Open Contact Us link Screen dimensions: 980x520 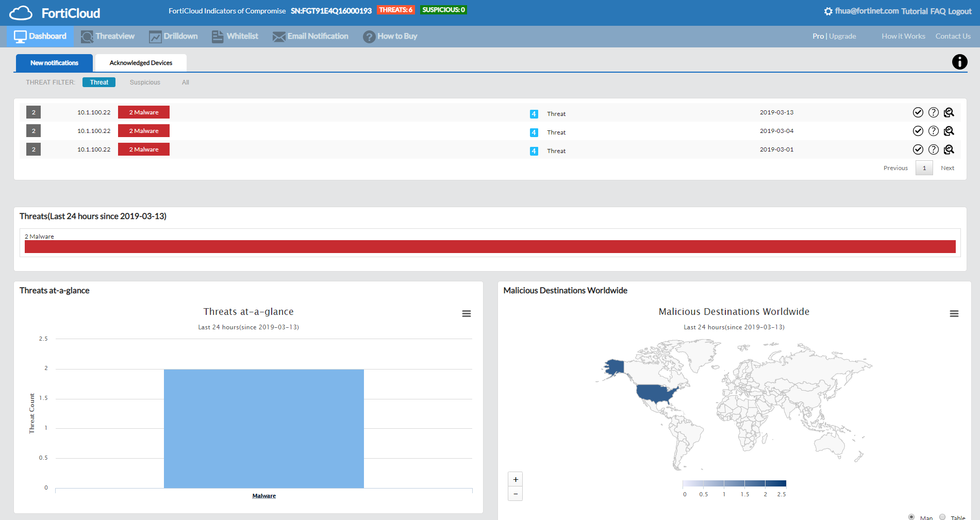point(953,36)
